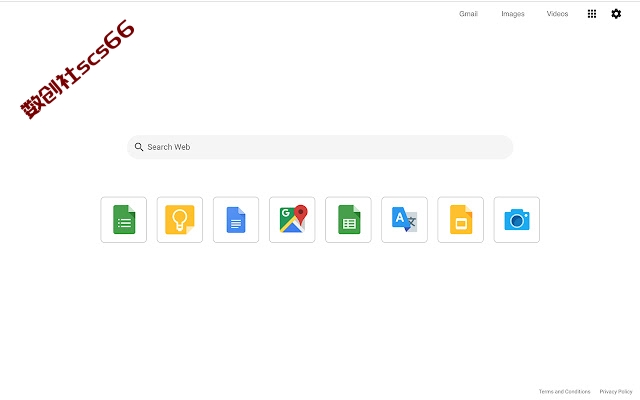Open Privacy Policy link
The width and height of the screenshot is (640, 400).
[616, 391]
